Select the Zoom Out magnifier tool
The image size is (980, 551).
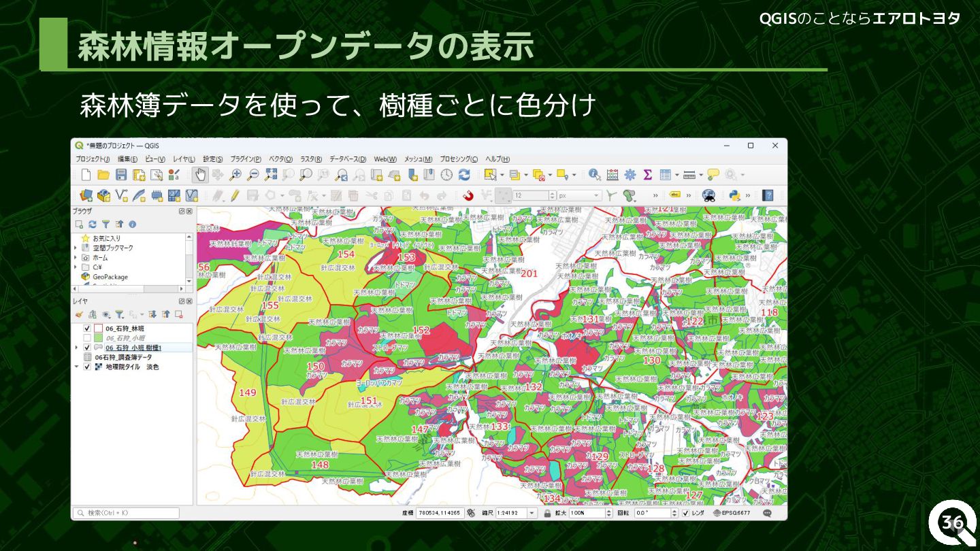(x=252, y=175)
